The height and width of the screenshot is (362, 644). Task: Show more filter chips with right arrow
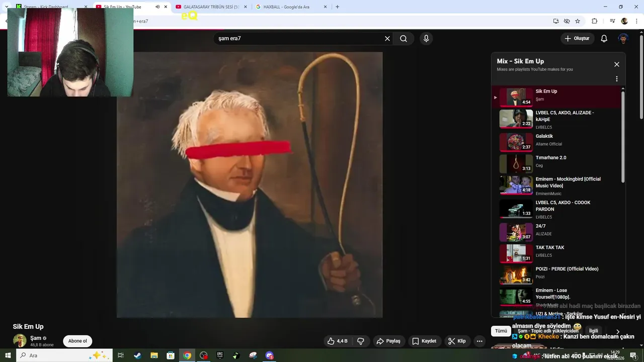617,331
